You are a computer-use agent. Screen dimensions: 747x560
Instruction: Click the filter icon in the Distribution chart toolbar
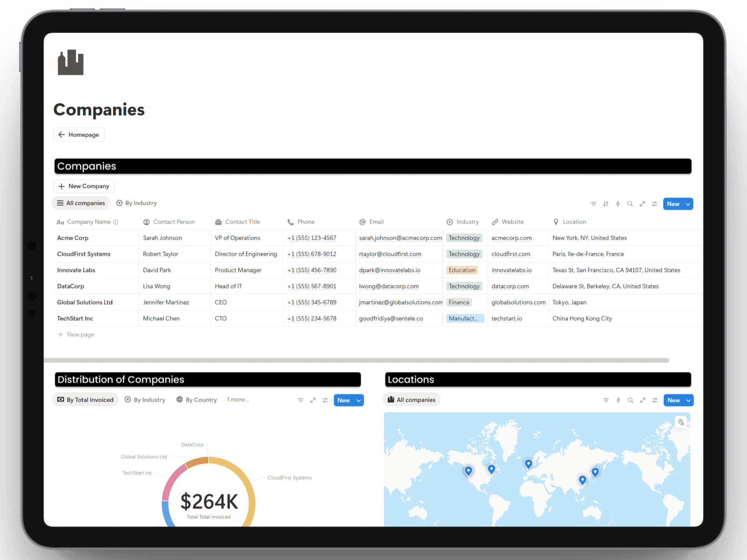coord(300,400)
